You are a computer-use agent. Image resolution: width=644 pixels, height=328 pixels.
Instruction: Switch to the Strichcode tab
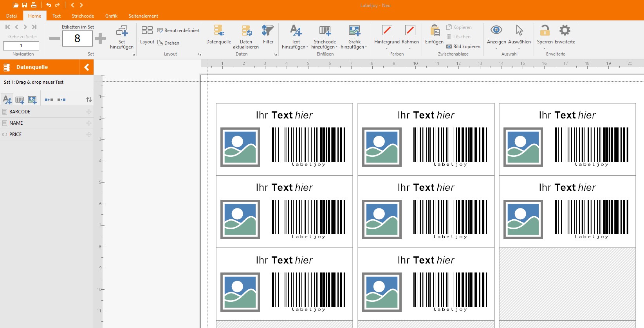(x=83, y=16)
